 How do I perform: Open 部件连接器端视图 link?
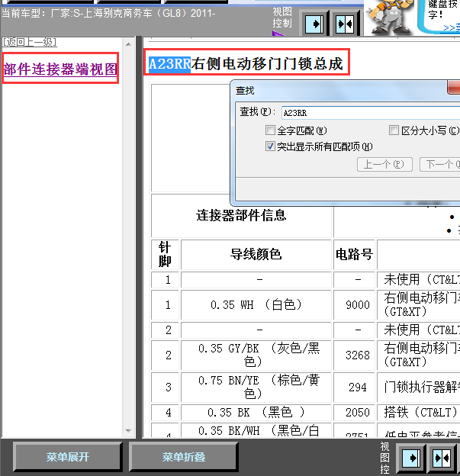[x=60, y=69]
